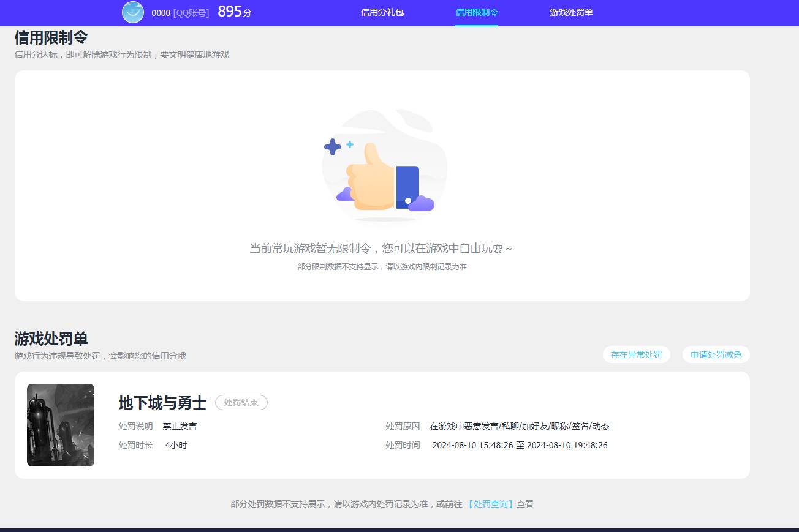Go to the 游戏处罚单 tab
The width and height of the screenshot is (799, 532).
click(x=571, y=12)
